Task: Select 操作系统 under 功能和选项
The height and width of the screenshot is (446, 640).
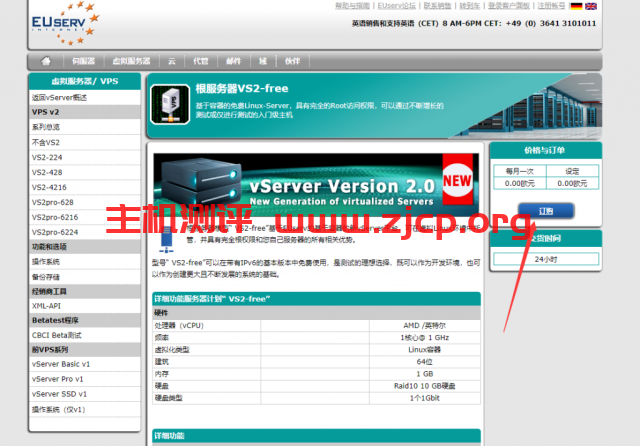Action: pyautogui.click(x=46, y=262)
